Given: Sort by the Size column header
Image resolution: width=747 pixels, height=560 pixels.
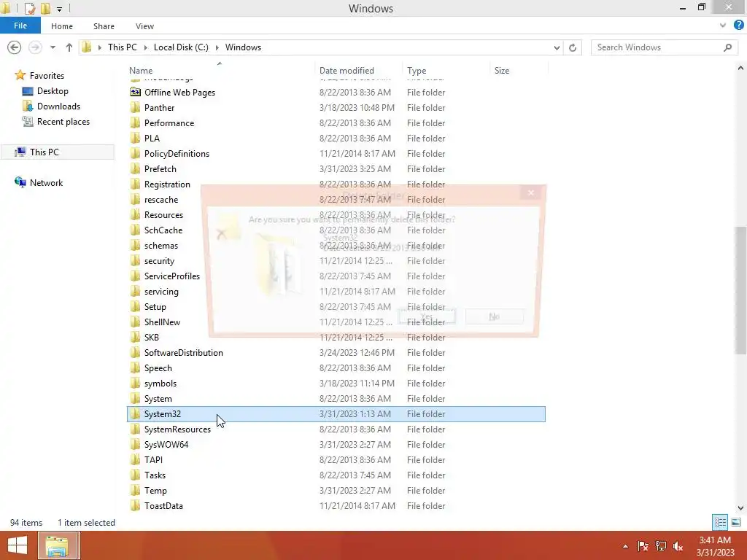Looking at the screenshot, I should pos(502,71).
